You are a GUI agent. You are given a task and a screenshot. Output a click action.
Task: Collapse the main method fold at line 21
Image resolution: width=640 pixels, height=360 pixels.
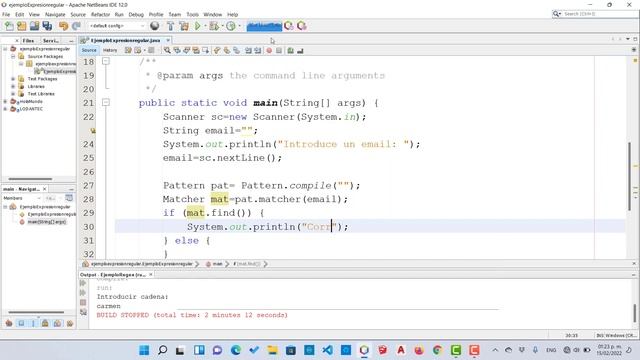coord(106,102)
